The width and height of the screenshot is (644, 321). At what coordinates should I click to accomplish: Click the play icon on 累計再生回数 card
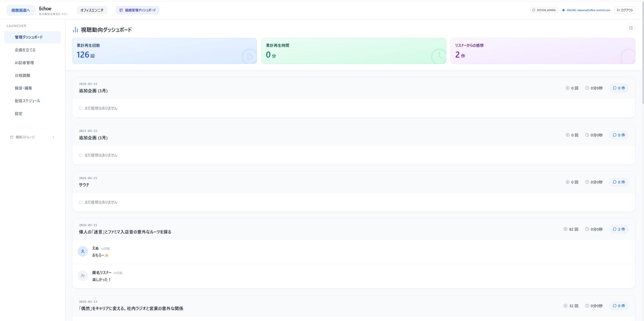(249, 57)
